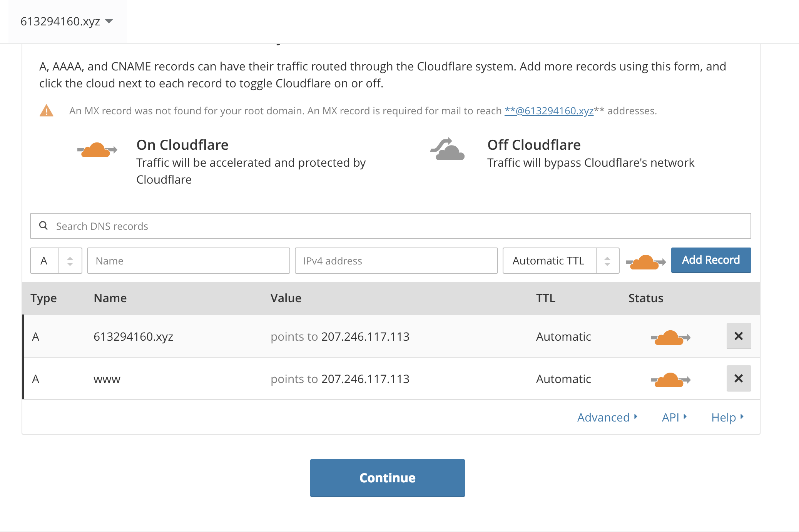Toggle Cloudflare proxy for www record
Screen dimensions: 799x532
(x=670, y=380)
